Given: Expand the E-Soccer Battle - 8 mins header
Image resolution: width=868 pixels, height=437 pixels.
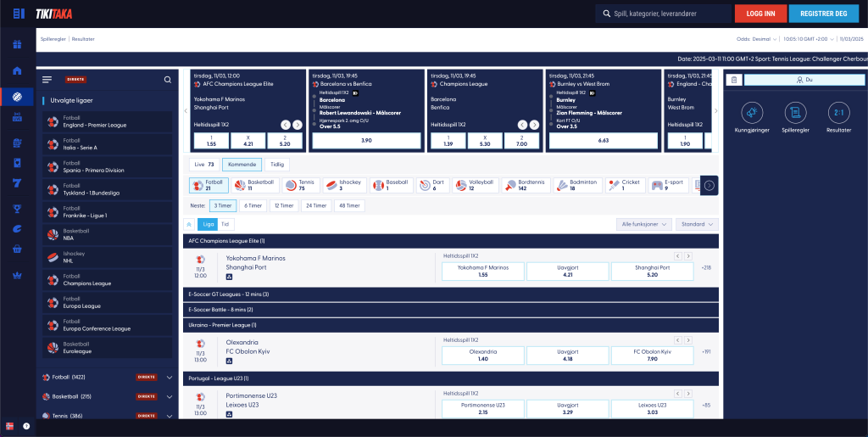Looking at the screenshot, I should tap(451, 310).
